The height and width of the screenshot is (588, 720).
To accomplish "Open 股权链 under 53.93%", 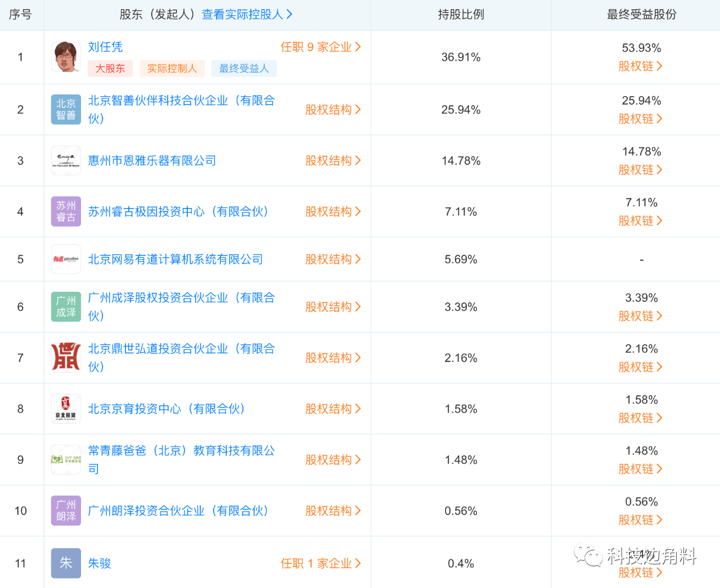I will [641, 66].
